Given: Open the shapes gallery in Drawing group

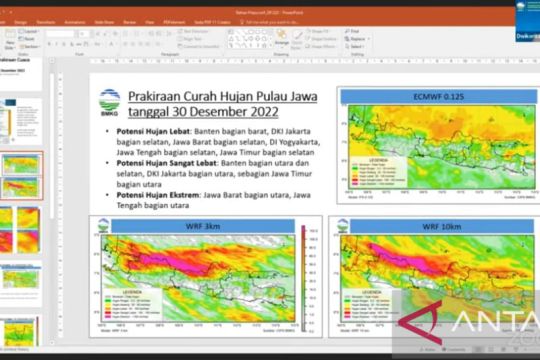Looking at the screenshot, I should click(249, 39).
